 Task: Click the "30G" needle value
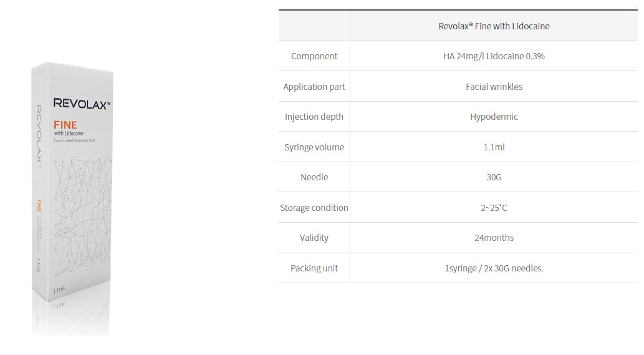pos(494,177)
